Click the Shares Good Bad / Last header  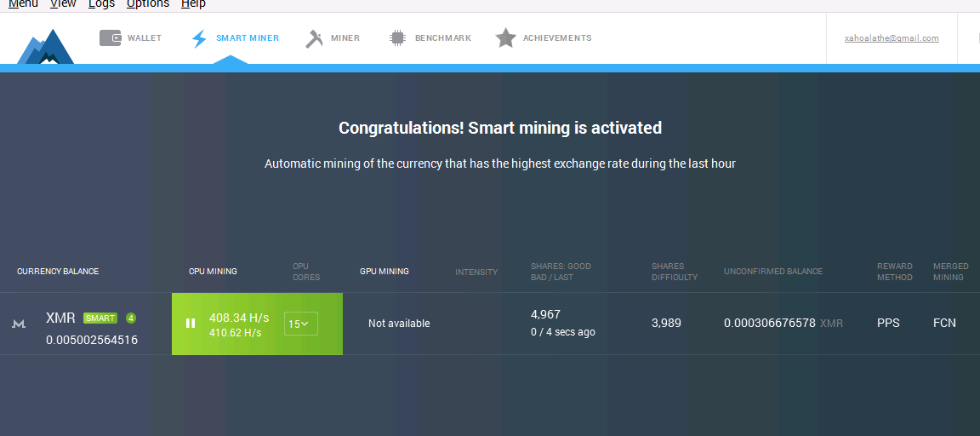pos(561,272)
